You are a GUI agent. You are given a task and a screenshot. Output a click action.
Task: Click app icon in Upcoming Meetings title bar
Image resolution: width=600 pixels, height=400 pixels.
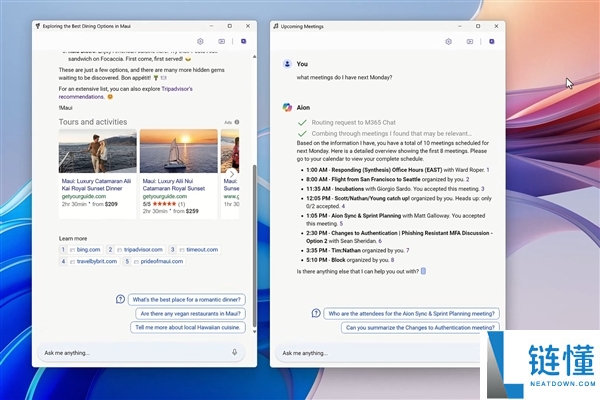tap(276, 26)
